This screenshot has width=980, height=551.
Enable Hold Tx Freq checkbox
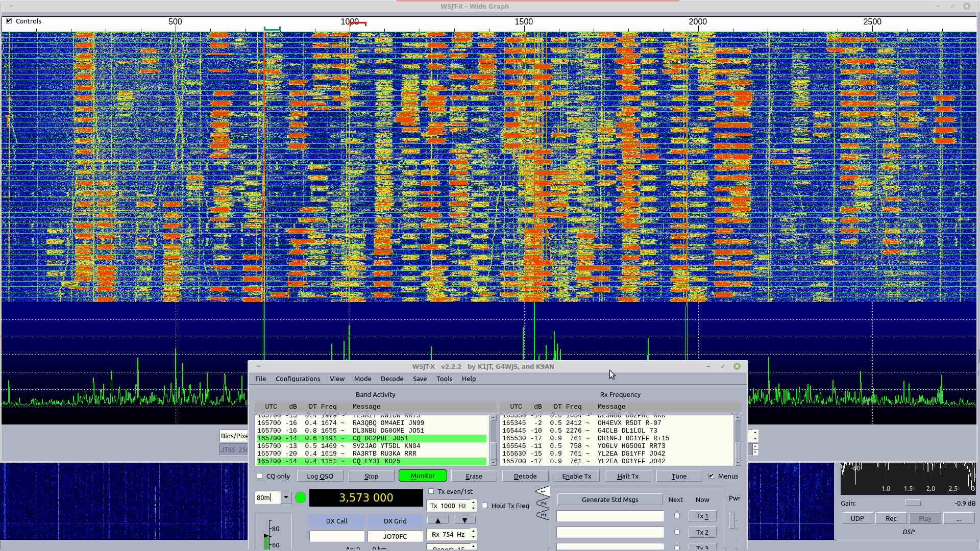tap(485, 506)
